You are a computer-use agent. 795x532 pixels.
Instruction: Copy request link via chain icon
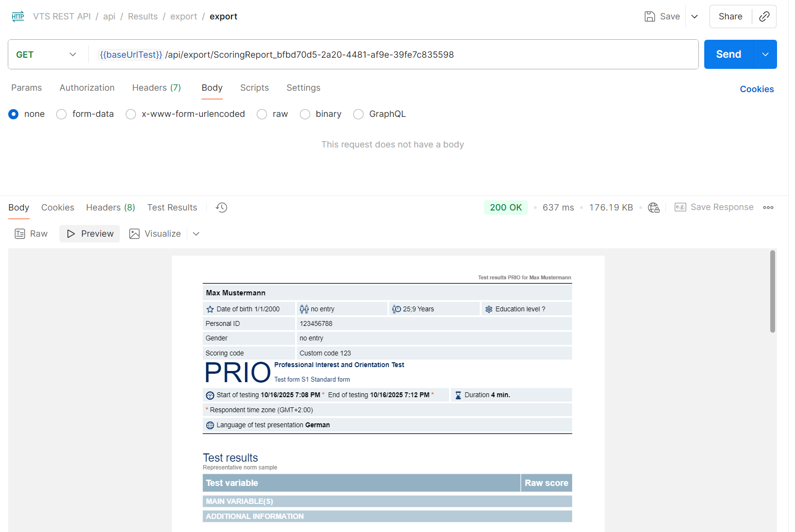764,16
